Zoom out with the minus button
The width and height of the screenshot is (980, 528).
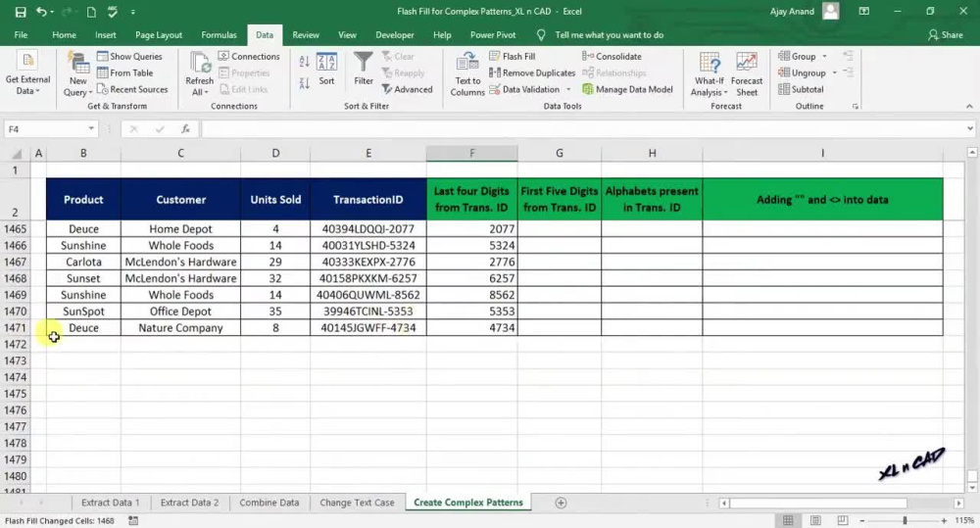(x=862, y=520)
